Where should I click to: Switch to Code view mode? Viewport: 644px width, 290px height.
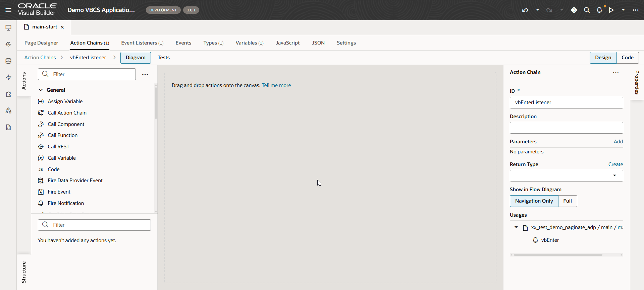pos(627,58)
